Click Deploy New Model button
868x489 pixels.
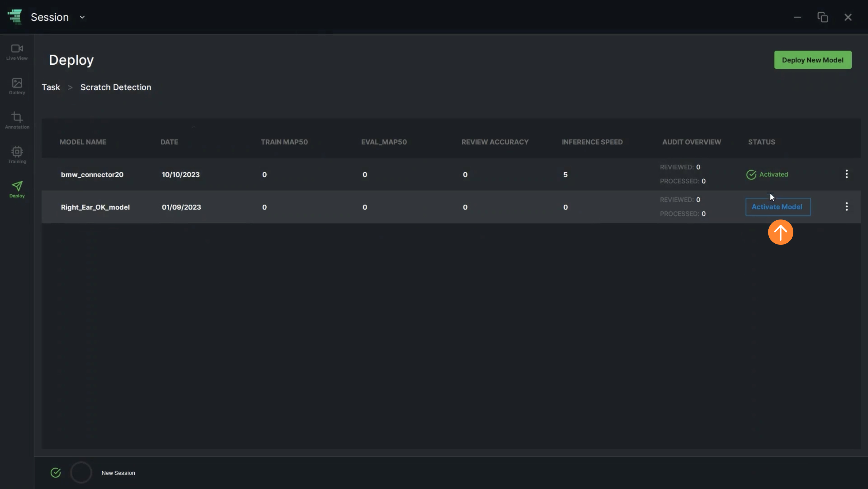pyautogui.click(x=812, y=60)
